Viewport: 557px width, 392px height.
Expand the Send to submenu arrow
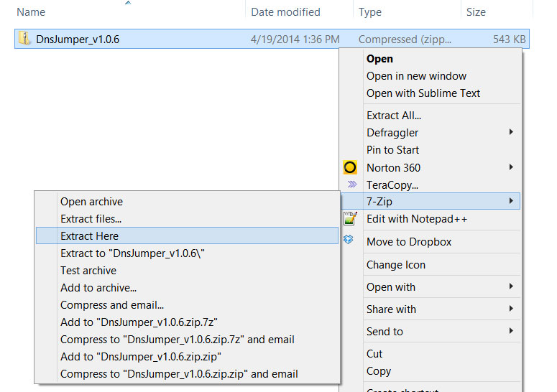[511, 331]
